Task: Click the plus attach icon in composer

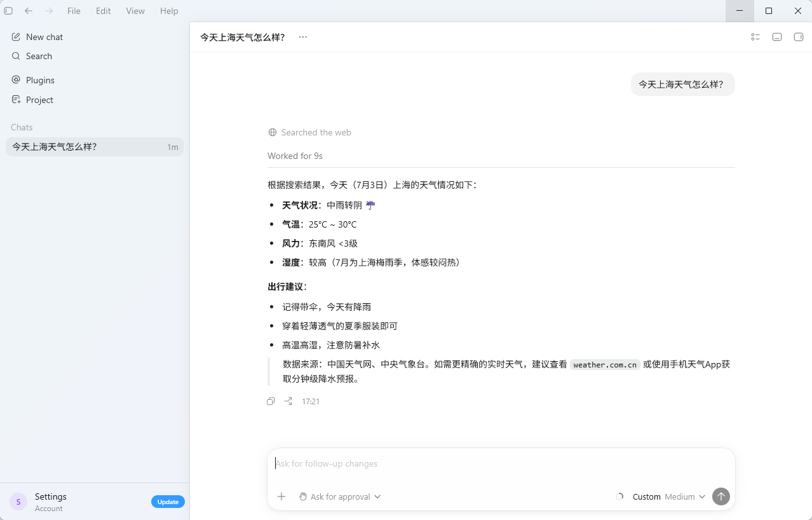Action: point(281,496)
